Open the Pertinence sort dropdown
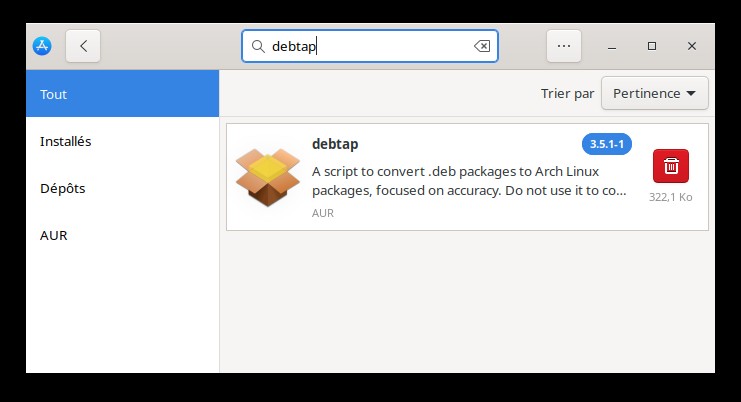Image resolution: width=741 pixels, height=402 pixels. point(655,94)
